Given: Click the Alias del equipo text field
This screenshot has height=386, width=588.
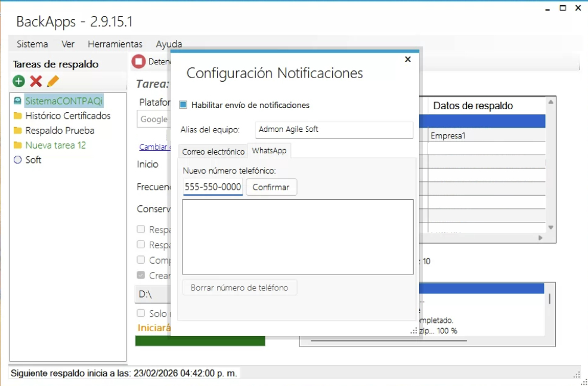Looking at the screenshot, I should click(334, 130).
